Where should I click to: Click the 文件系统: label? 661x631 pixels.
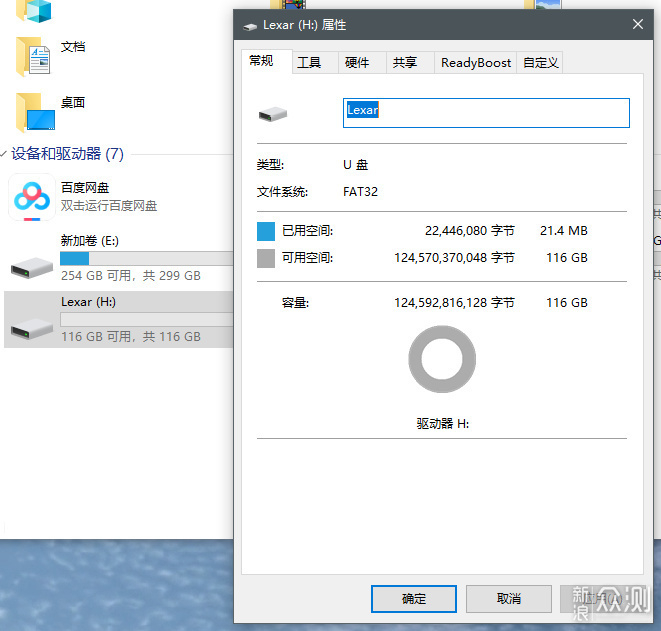click(x=282, y=192)
